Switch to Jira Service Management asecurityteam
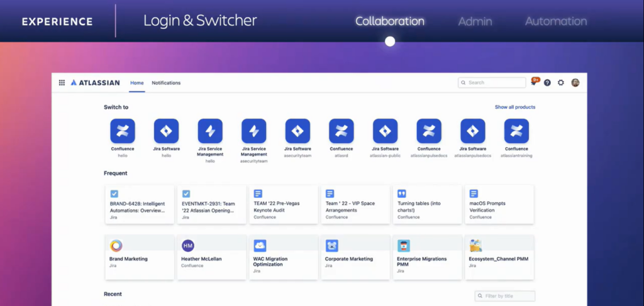Image resolution: width=644 pixels, height=306 pixels. pyautogui.click(x=254, y=141)
